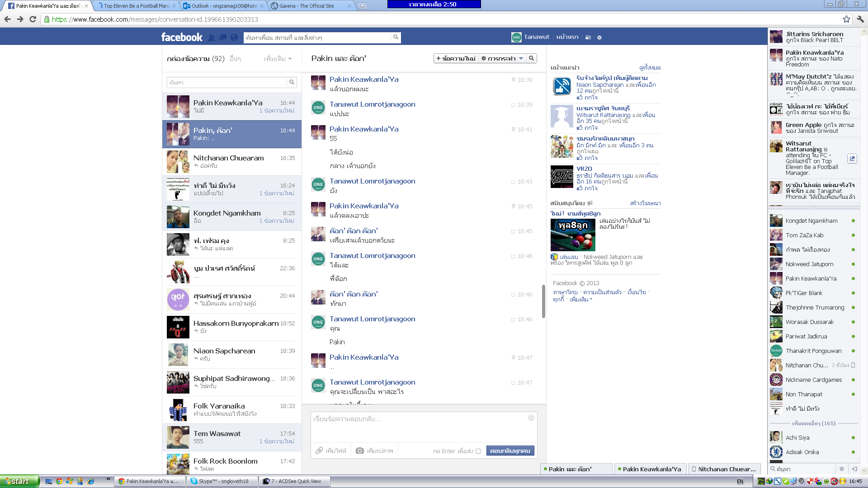Open the notifications globe icon
Screen dimensions: 868x488
click(x=234, y=38)
